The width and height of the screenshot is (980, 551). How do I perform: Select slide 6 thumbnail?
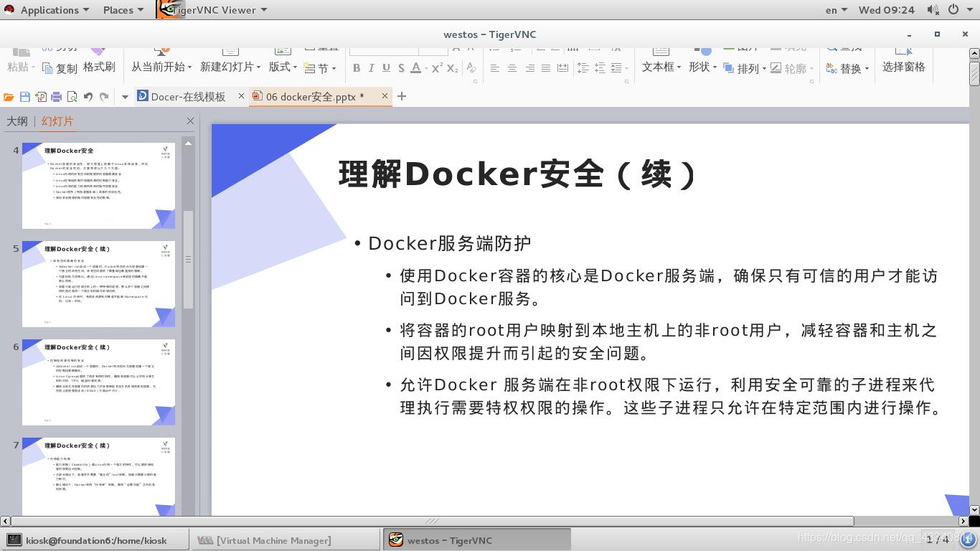tap(98, 382)
